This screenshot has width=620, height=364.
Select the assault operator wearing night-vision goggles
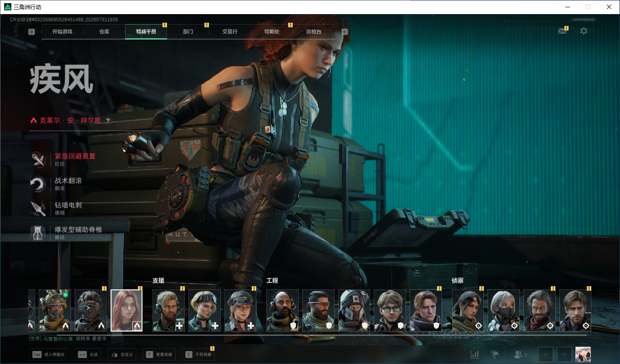click(x=91, y=310)
